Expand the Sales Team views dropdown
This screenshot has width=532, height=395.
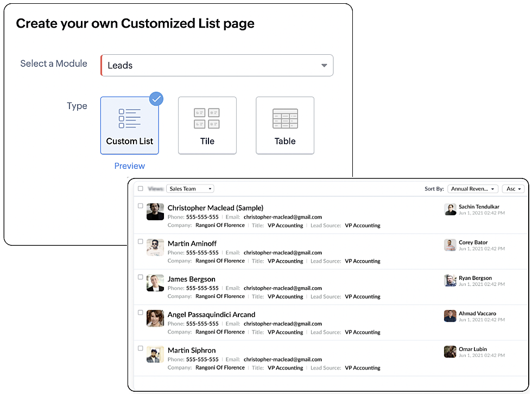point(190,189)
